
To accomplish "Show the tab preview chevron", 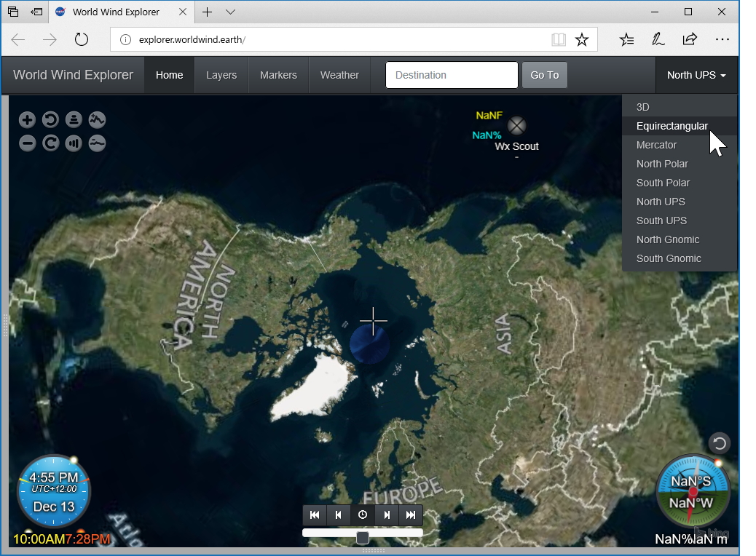I will pos(230,12).
